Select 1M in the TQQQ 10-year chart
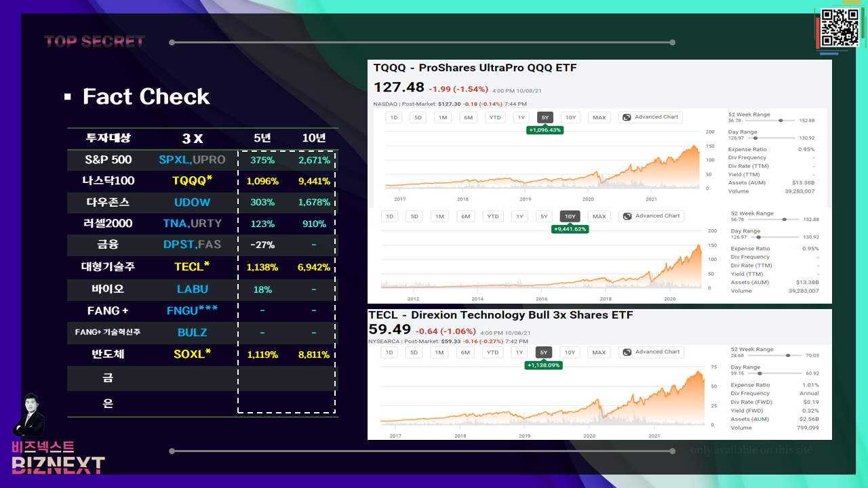Screen dimensions: 868x488 pos(439,216)
